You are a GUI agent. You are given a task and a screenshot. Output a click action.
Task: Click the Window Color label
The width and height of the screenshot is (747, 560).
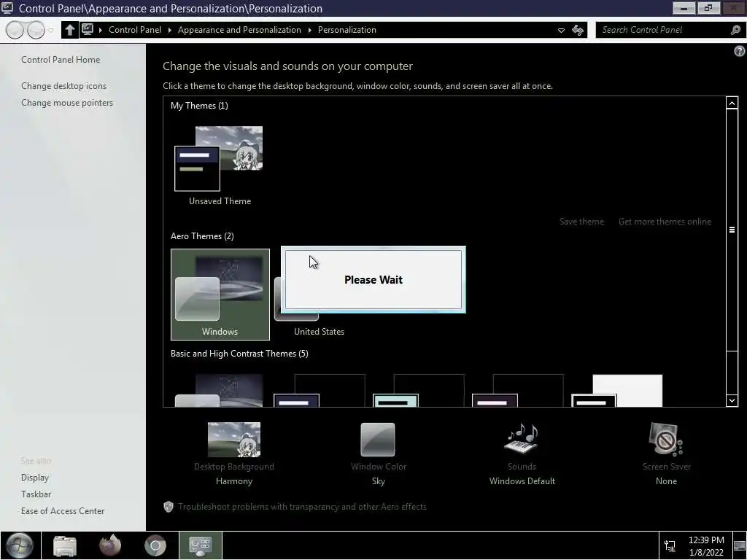(379, 467)
